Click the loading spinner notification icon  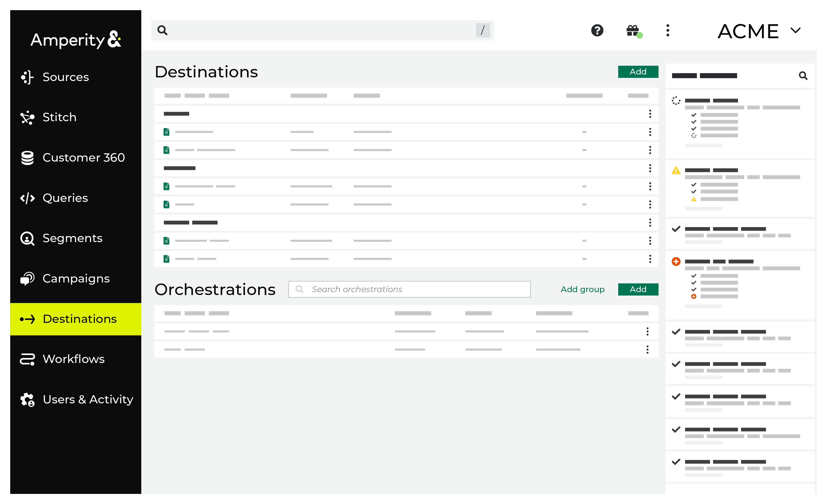(676, 101)
